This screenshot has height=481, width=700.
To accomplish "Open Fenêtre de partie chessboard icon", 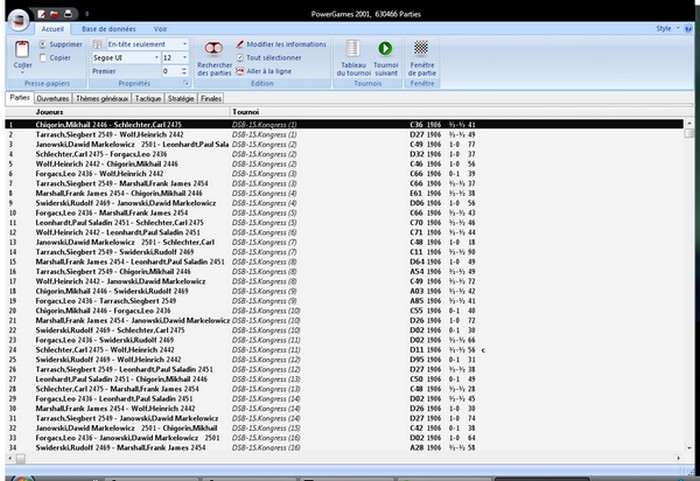I will [422, 48].
